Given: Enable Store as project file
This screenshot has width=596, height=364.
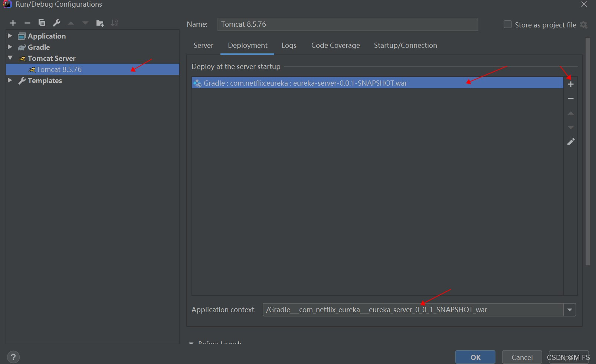Looking at the screenshot, I should coord(507,24).
